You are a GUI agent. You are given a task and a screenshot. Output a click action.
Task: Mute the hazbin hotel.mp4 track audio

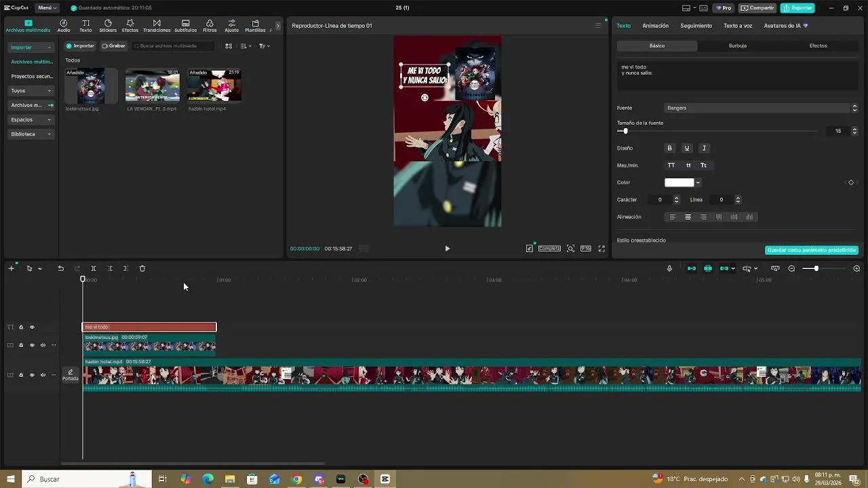(x=43, y=375)
